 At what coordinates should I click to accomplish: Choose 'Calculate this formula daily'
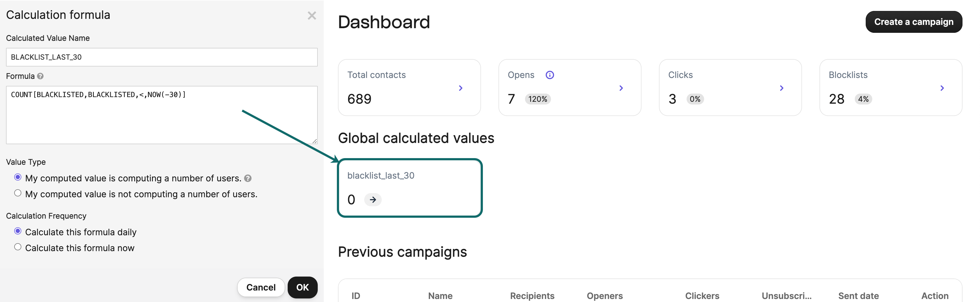click(x=18, y=231)
